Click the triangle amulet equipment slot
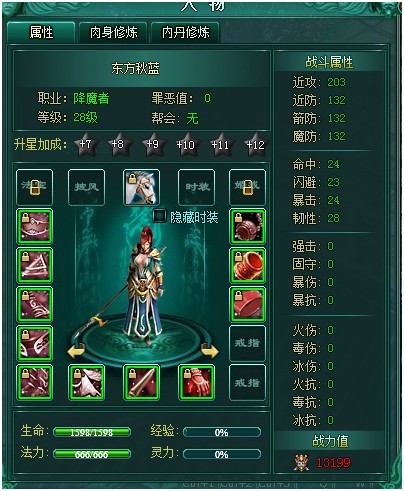 (x=34, y=265)
